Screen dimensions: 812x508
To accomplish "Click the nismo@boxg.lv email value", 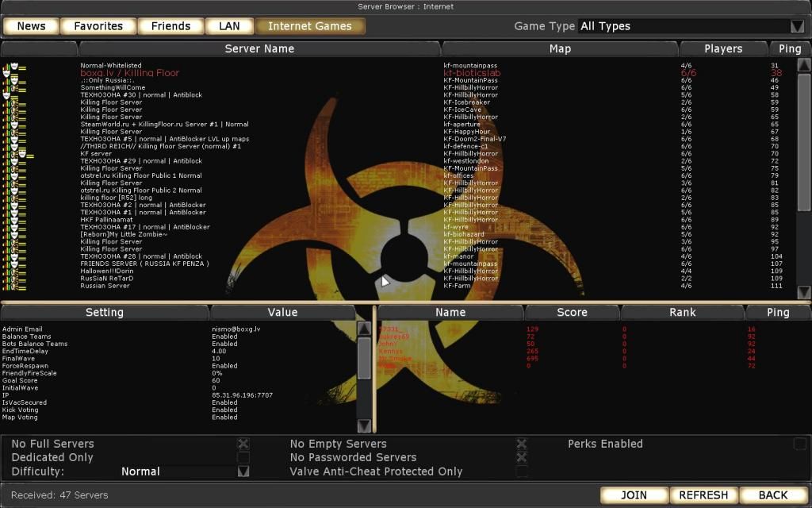I will (x=236, y=329).
